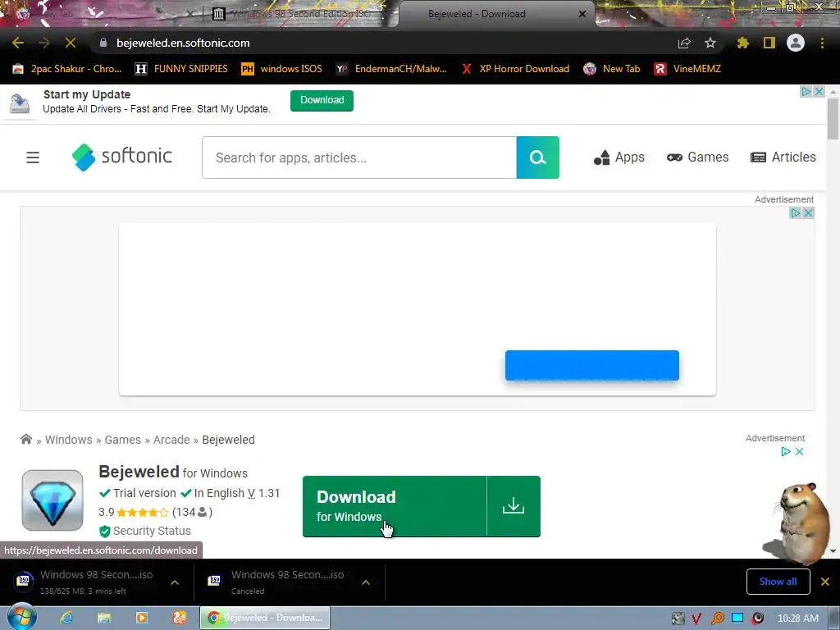This screenshot has width=840, height=630.
Task: Click the address bar URL
Action: (183, 43)
